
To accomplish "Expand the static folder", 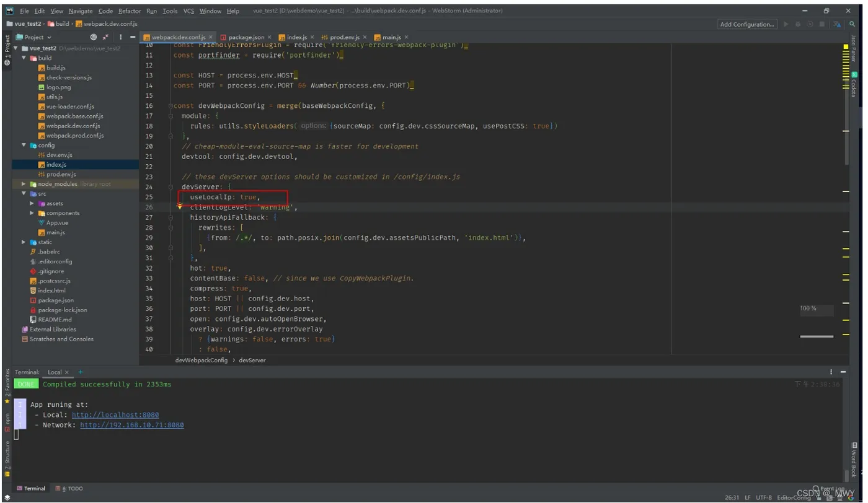I will coord(24,242).
